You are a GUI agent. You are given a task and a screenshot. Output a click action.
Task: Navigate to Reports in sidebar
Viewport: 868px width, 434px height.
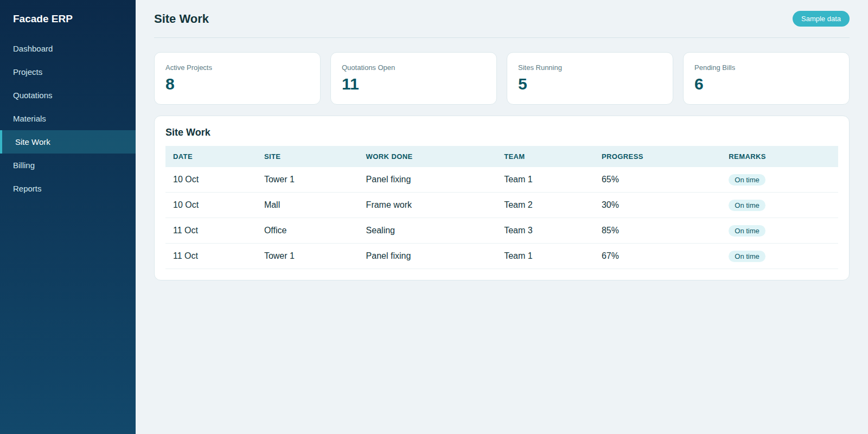point(68,189)
